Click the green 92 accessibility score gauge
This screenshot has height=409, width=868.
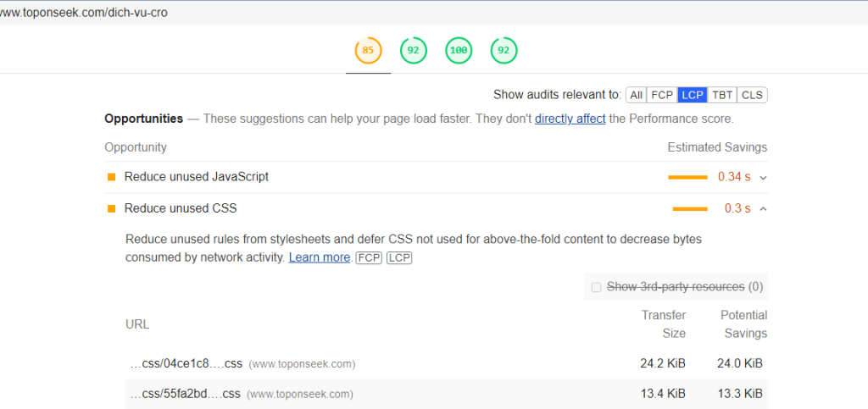413,51
